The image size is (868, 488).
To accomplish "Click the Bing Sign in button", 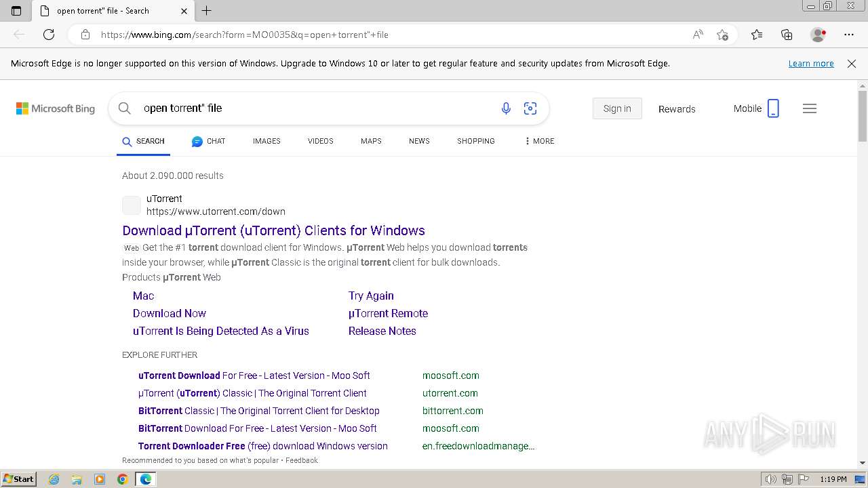I will tap(617, 108).
